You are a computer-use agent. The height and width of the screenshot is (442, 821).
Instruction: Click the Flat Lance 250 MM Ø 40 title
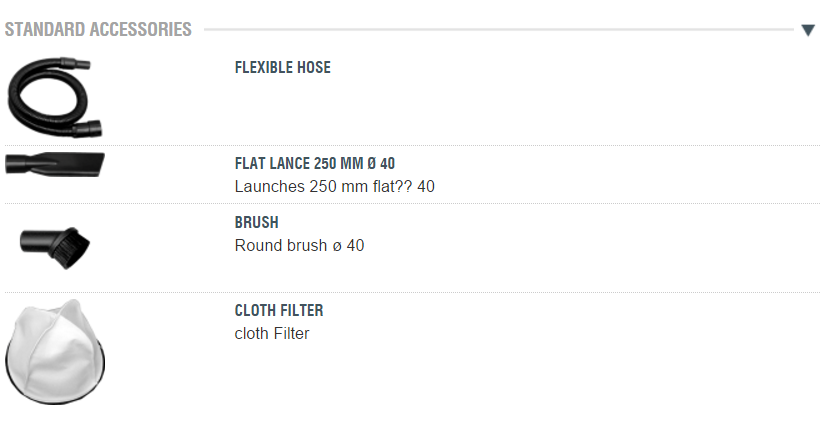tap(315, 163)
